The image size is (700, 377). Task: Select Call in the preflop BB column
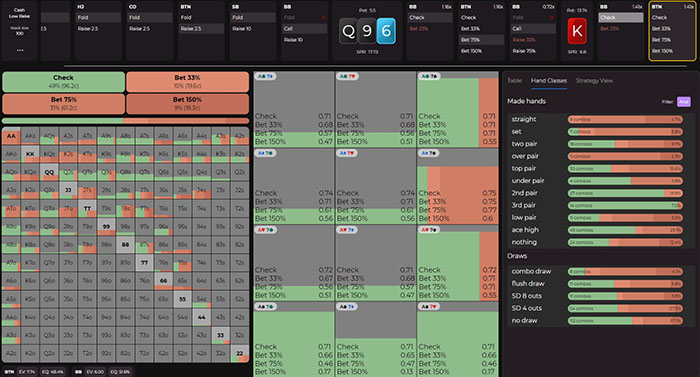click(x=304, y=29)
